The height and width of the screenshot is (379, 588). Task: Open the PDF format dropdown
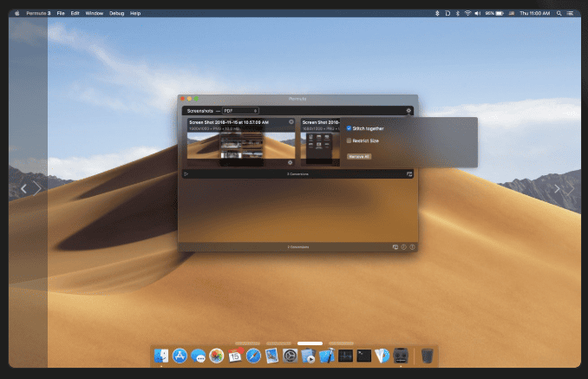click(240, 111)
